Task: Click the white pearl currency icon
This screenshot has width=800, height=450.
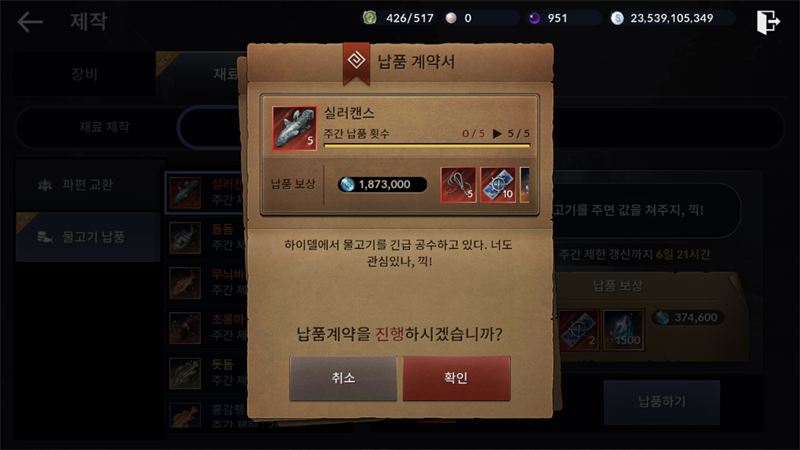Action: (x=451, y=18)
